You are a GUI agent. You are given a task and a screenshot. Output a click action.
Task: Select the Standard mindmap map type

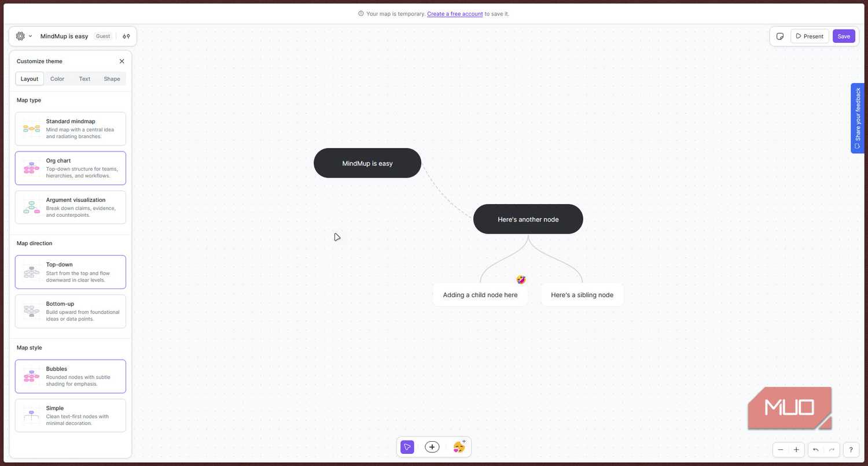pyautogui.click(x=71, y=128)
